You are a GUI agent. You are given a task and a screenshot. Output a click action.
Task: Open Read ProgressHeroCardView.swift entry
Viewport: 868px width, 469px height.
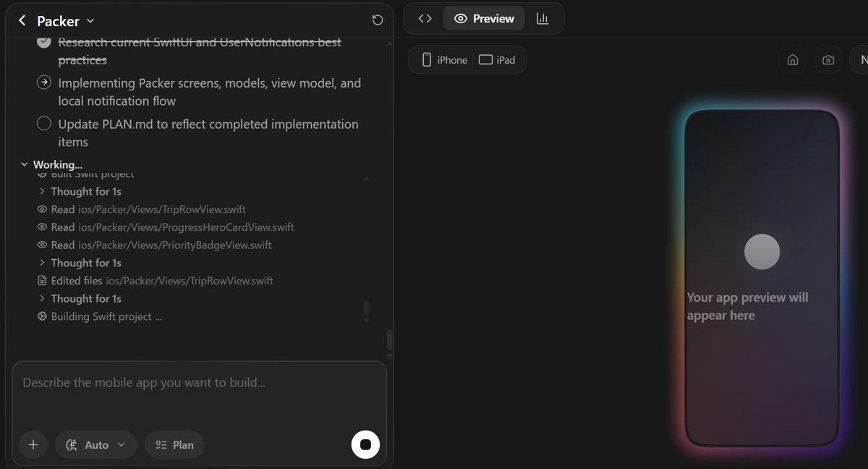(x=166, y=227)
